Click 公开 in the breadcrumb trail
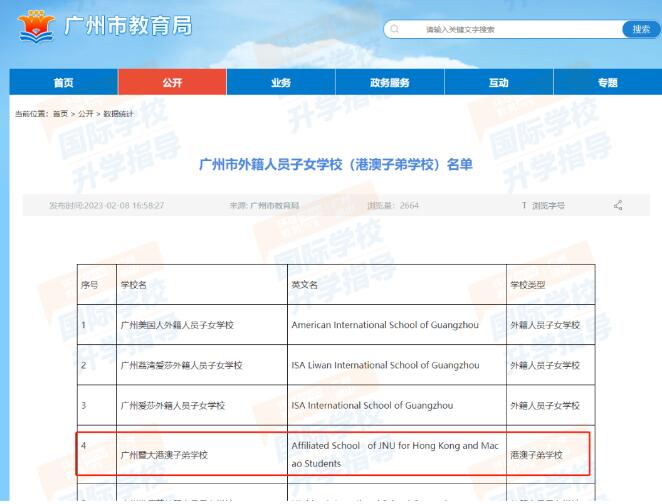The height and width of the screenshot is (504, 662). point(86,114)
